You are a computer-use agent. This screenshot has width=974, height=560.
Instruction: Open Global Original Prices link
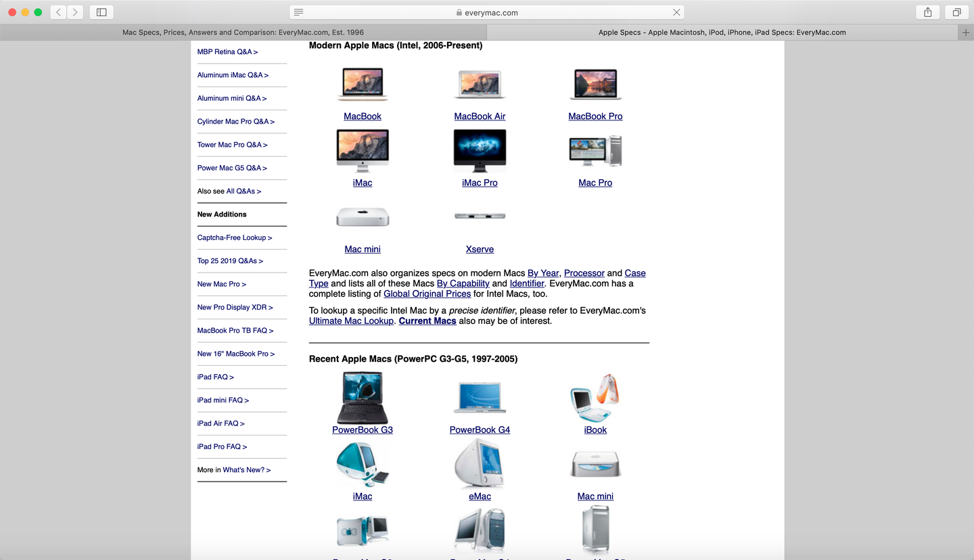point(427,294)
